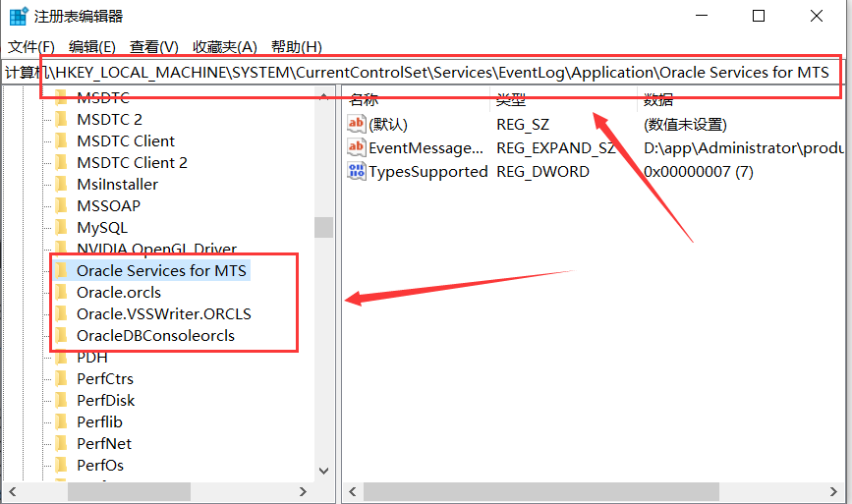Click the values pane scroll right arrow
This screenshot has height=504, width=852.
[833, 492]
